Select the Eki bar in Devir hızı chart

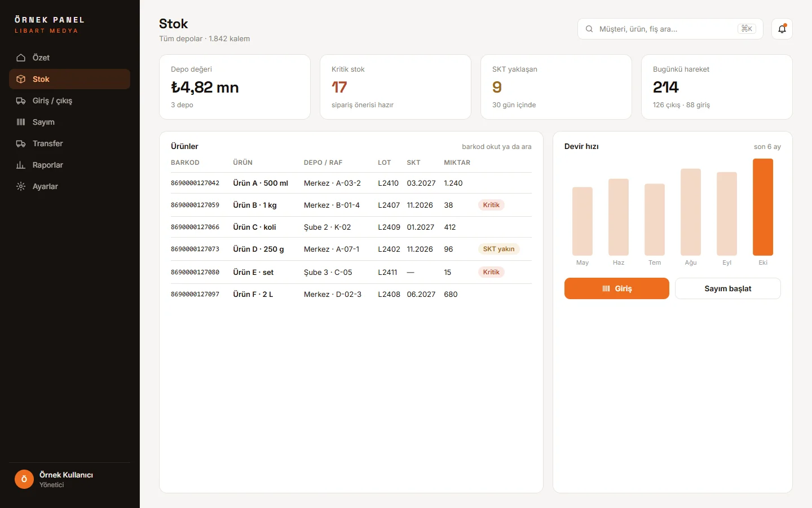point(763,207)
